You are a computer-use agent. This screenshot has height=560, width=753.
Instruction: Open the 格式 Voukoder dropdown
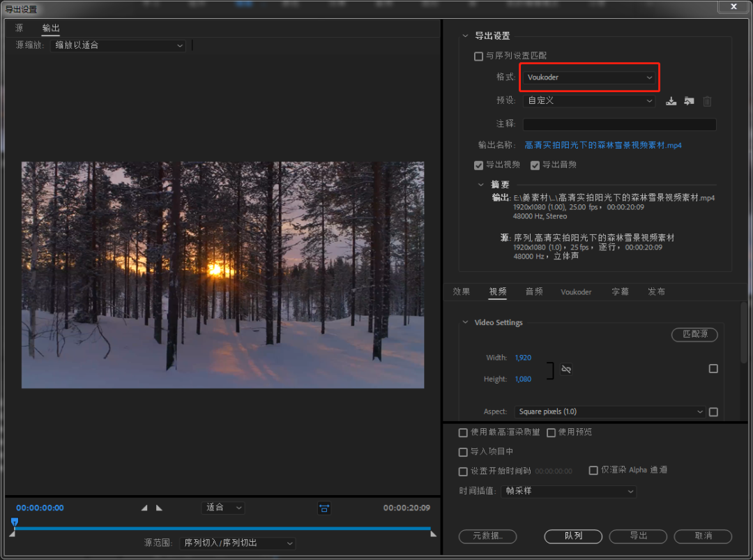click(x=589, y=77)
